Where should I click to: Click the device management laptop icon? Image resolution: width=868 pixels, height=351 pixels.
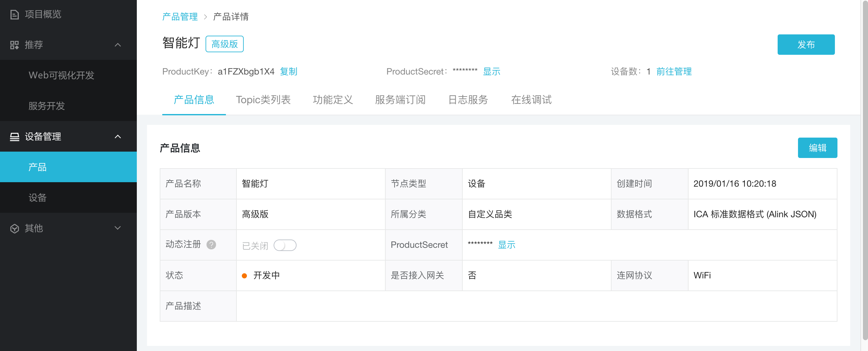pos(15,137)
